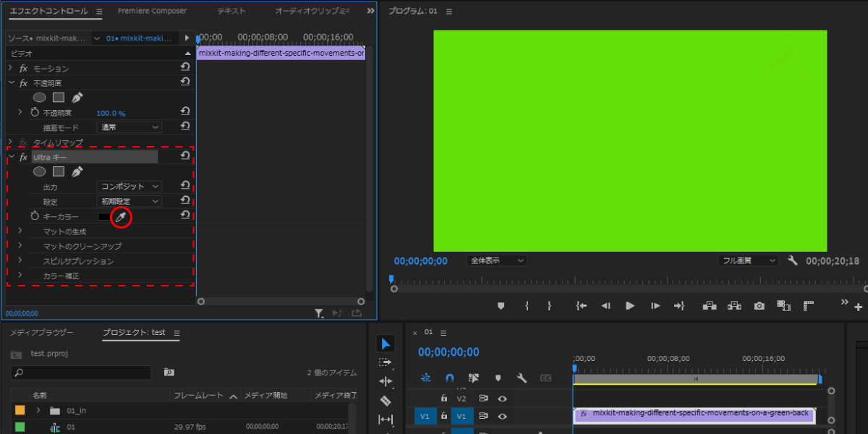Create ellipse mask under 不透明度 effect

coord(40,97)
